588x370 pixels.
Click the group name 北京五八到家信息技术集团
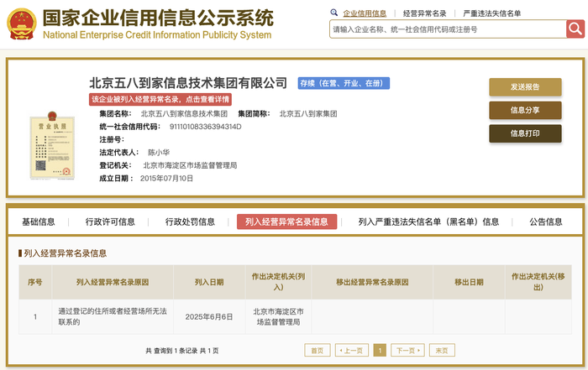pyautogui.click(x=184, y=113)
